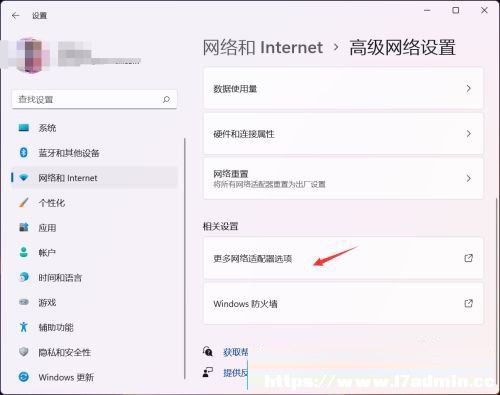Open 时间和语言 settings category
This screenshot has width=500, height=395.
[95, 277]
